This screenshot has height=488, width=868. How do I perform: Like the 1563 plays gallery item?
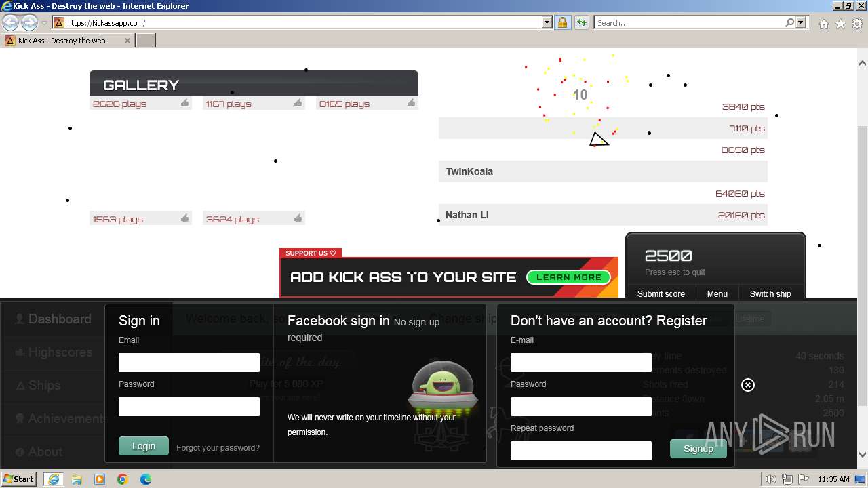184,218
